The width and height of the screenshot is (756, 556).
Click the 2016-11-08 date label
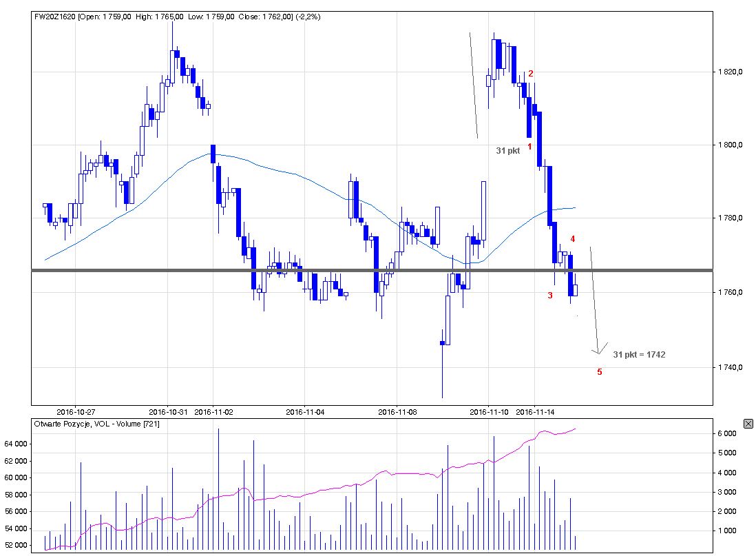click(397, 412)
